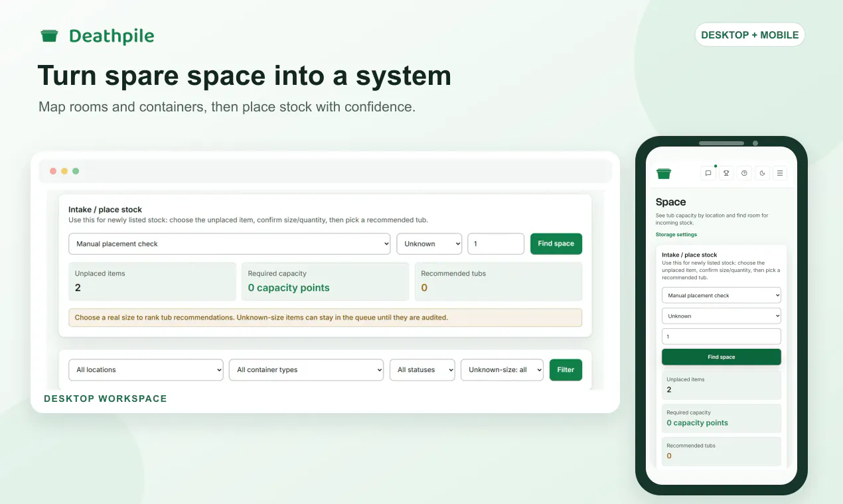
Task: Click the green Filter button
Action: point(566,370)
